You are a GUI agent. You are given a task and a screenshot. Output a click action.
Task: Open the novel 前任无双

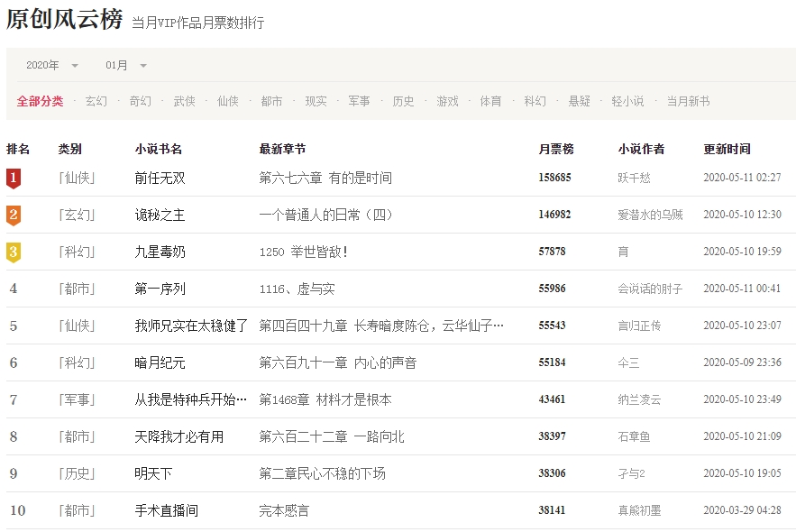pos(160,179)
